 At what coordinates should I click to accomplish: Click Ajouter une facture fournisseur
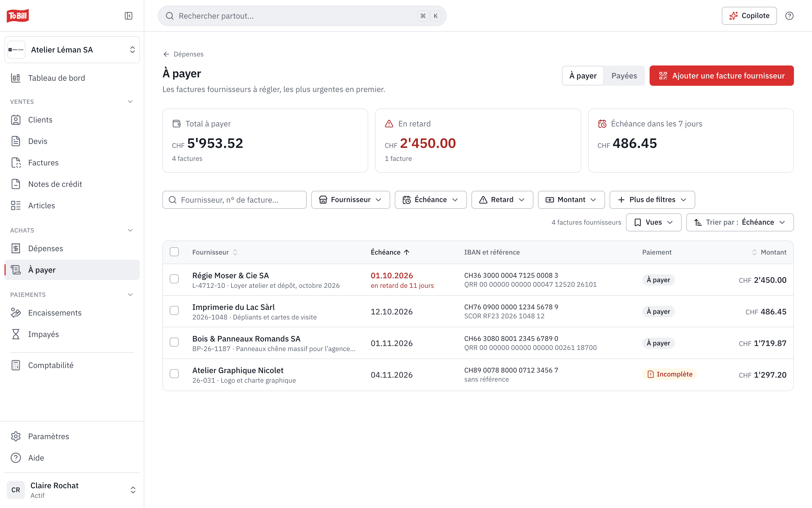[x=721, y=76]
